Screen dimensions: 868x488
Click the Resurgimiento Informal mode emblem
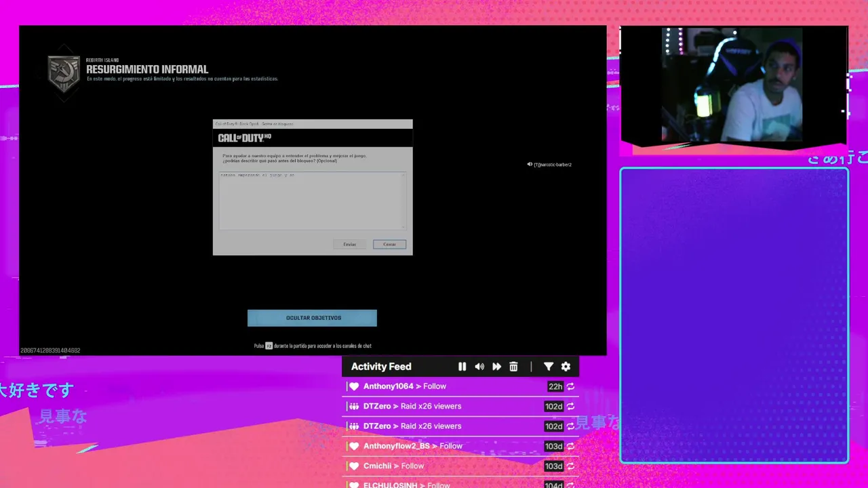64,73
